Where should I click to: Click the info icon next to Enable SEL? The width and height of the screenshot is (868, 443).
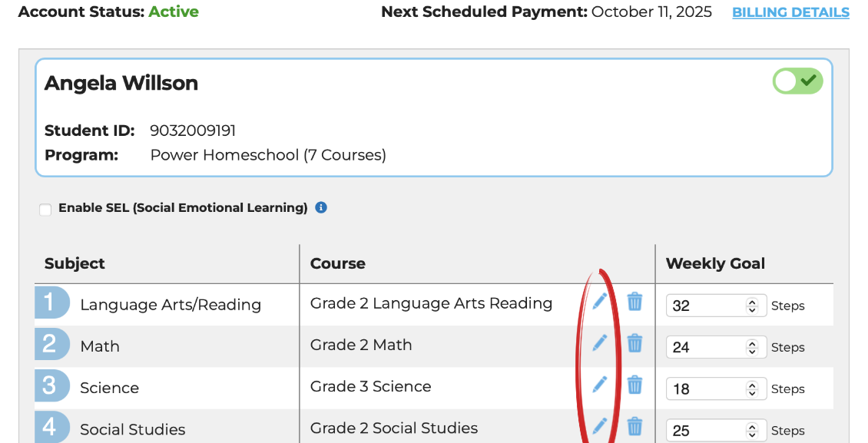[321, 207]
